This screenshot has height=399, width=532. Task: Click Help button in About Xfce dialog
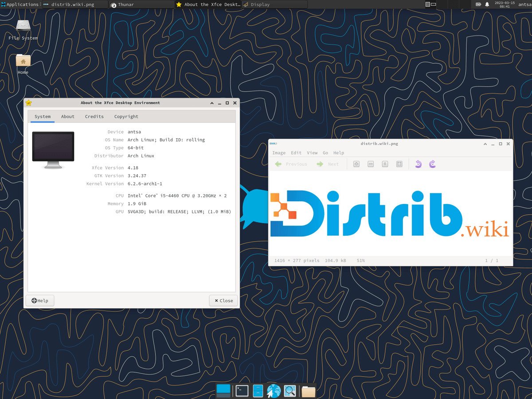40,301
